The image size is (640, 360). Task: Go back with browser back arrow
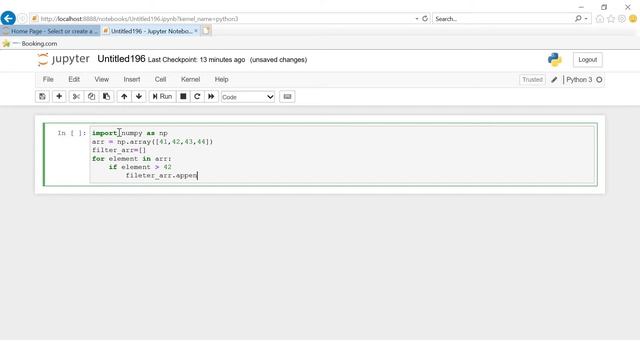(x=8, y=18)
